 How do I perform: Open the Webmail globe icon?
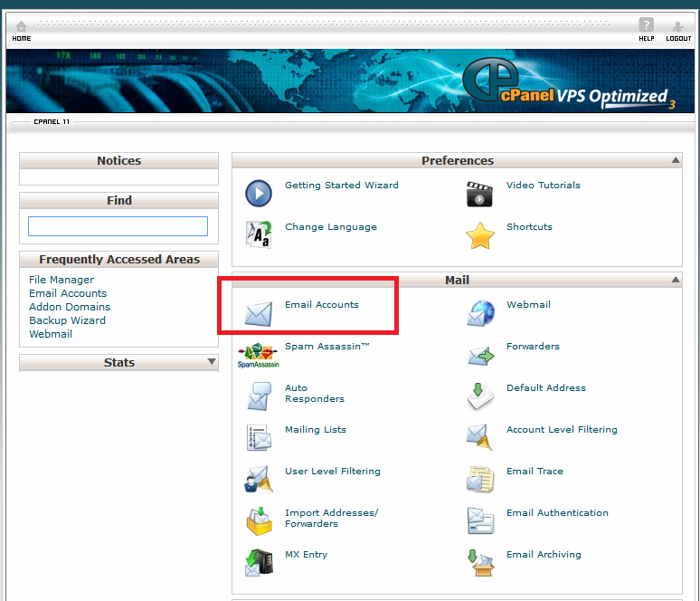480,313
